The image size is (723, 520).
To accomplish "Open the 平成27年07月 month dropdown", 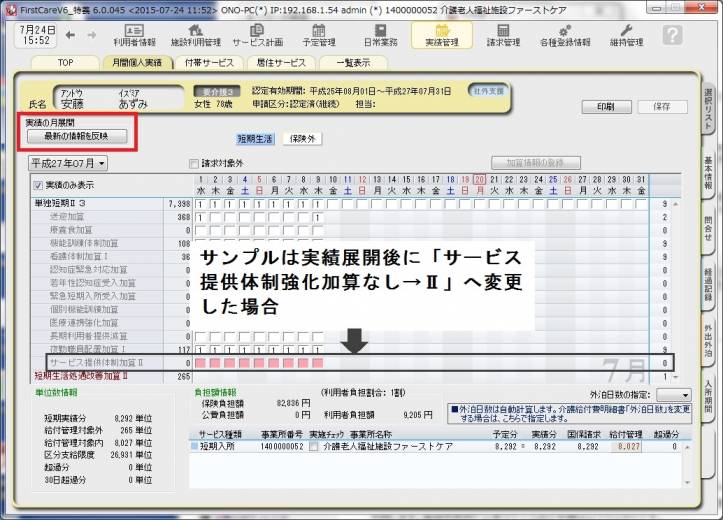I will pyautogui.click(x=69, y=163).
